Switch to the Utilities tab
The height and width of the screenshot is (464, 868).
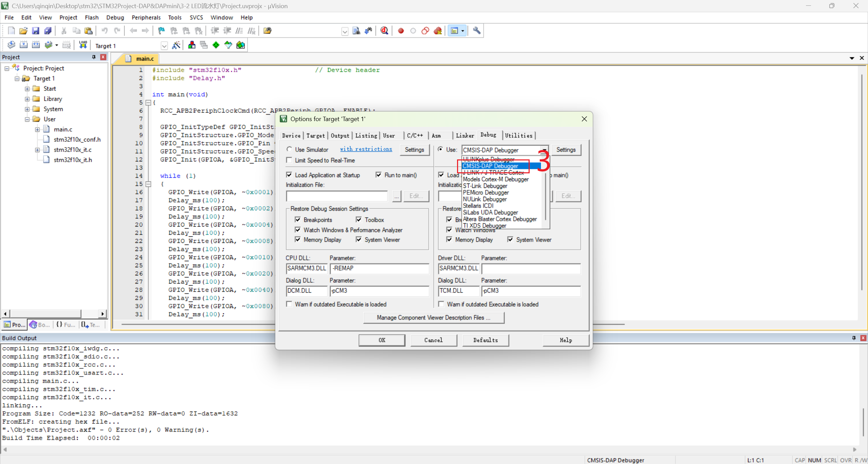point(518,135)
